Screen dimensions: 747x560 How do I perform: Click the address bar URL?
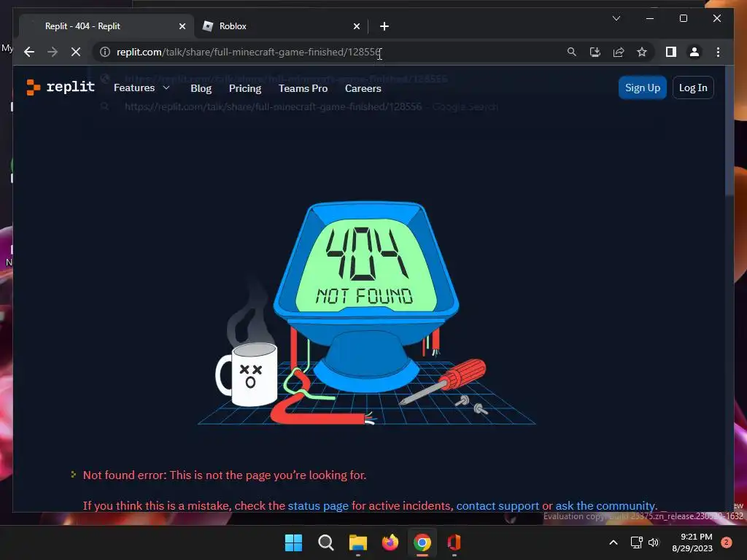tap(249, 52)
